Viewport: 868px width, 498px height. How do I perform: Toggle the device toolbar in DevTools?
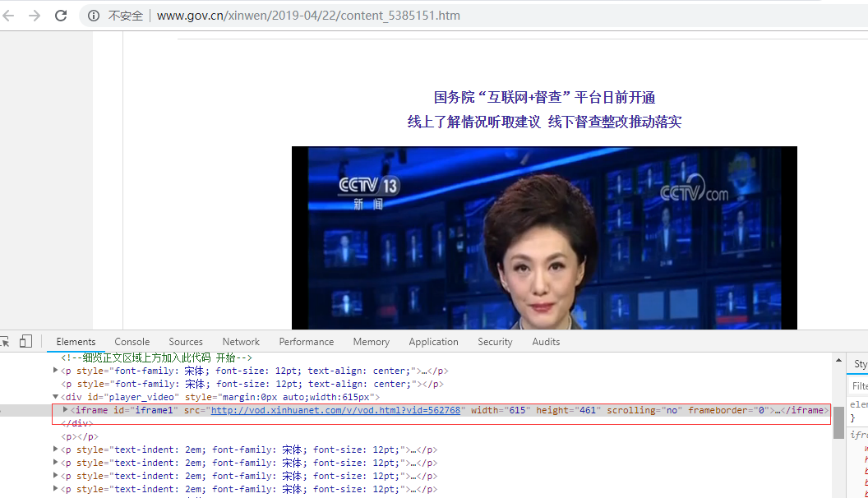[25, 342]
